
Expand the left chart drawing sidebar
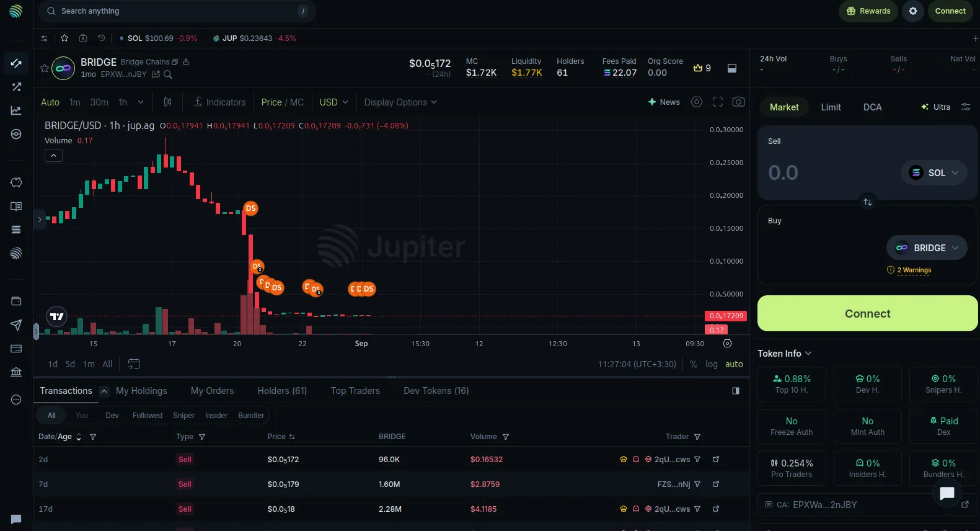pos(40,219)
